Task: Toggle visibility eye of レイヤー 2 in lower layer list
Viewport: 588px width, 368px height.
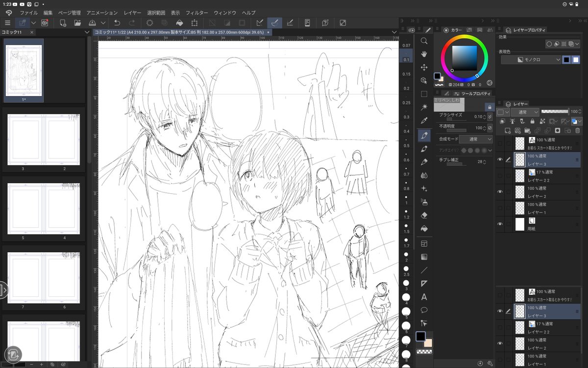Action: (500, 343)
